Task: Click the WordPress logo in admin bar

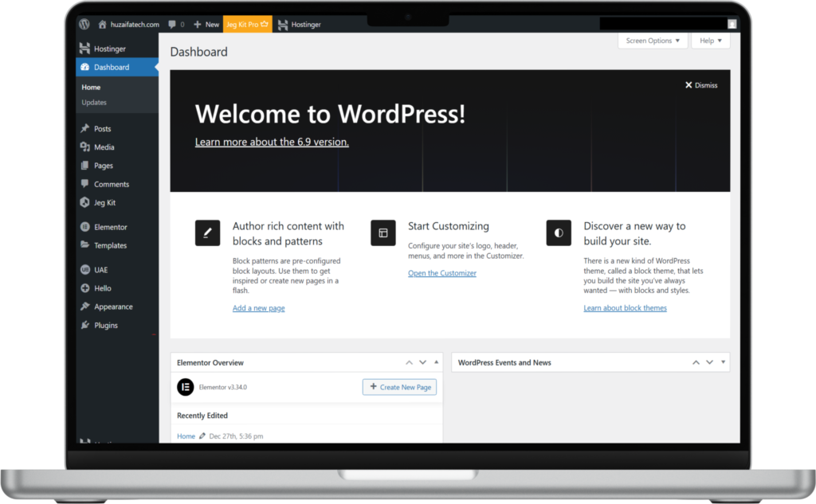Action: [84, 24]
